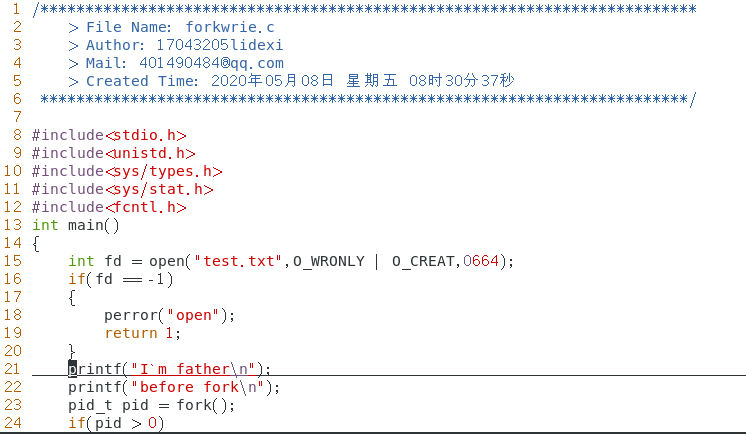Screen dimensions: 746x434
Task: Click the Created Time date 2020年05月08日
Action: (x=272, y=80)
